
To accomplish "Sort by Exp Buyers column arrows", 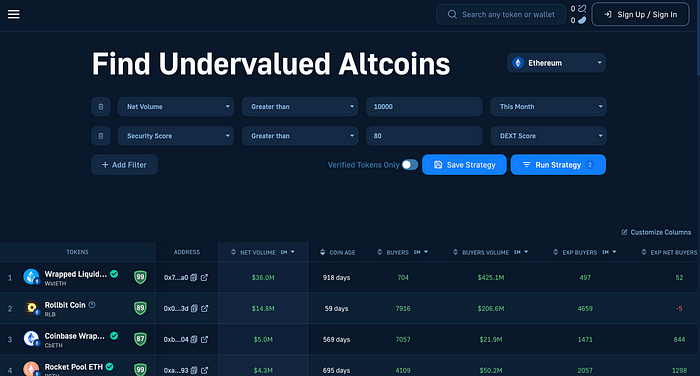I will [x=555, y=252].
